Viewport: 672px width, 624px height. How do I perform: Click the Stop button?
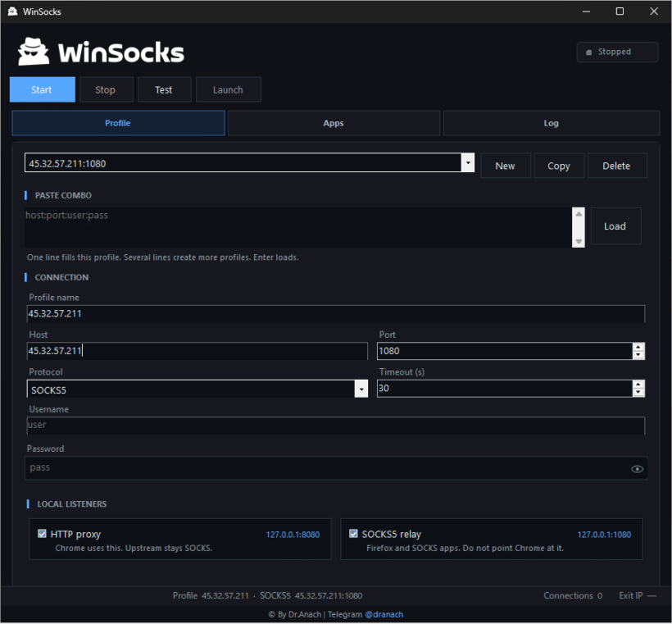pos(106,89)
